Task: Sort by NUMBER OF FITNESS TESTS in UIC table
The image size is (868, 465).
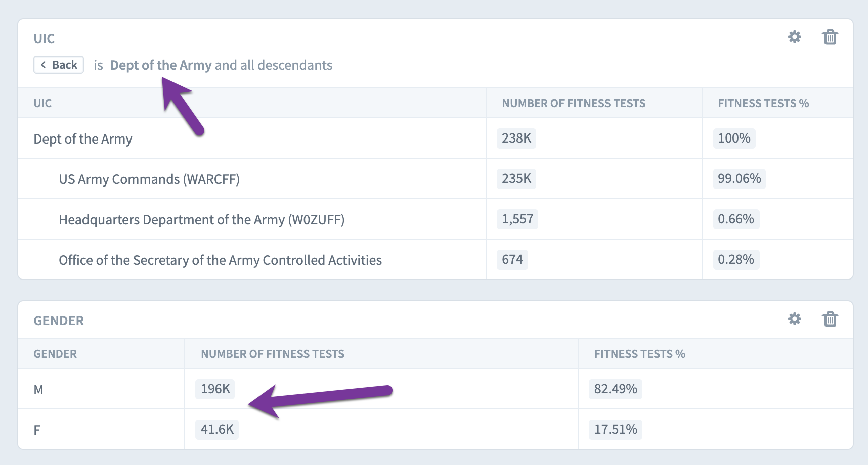Action: pos(574,103)
